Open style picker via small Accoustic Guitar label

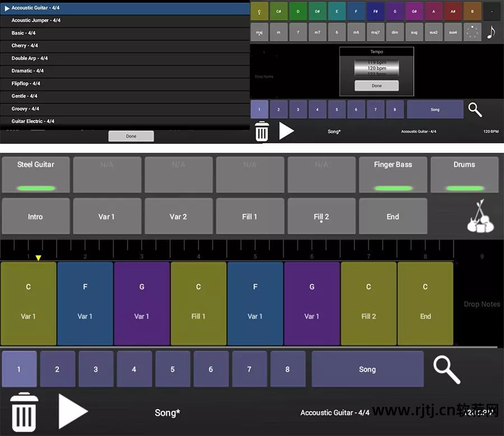[418, 132]
